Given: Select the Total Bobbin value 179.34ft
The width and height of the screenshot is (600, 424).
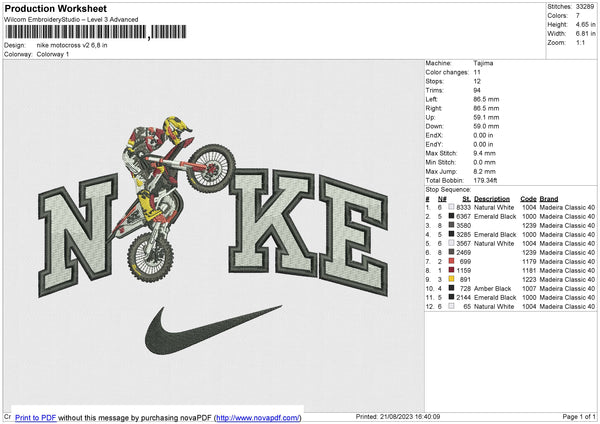Looking at the screenshot, I should (485, 180).
